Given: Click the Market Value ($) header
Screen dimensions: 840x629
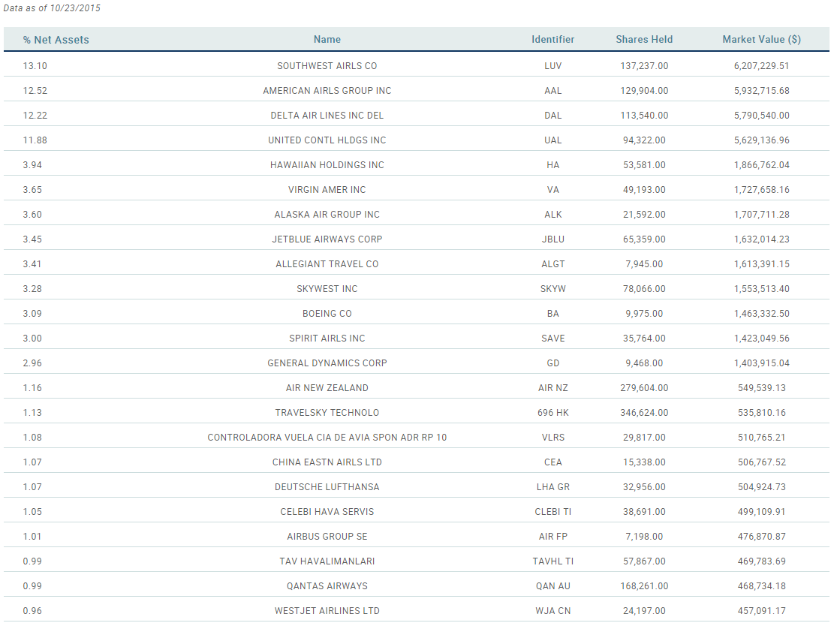Looking at the screenshot, I should coord(761,39).
